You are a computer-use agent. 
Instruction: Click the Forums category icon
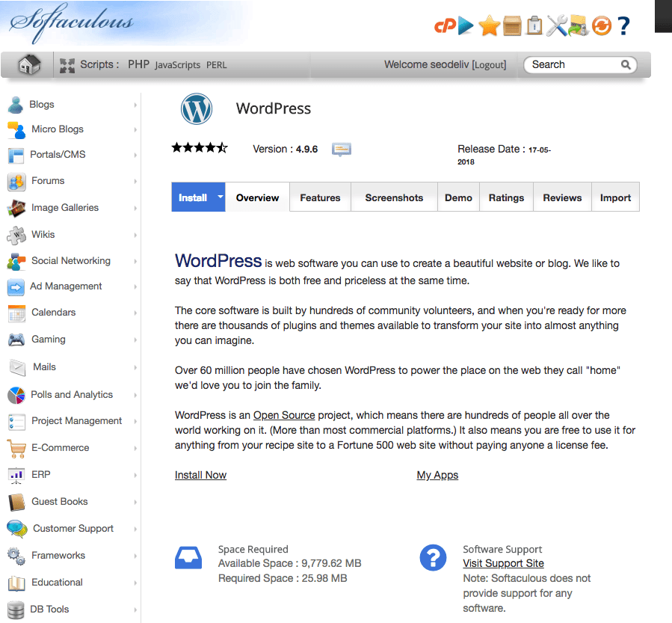[16, 182]
